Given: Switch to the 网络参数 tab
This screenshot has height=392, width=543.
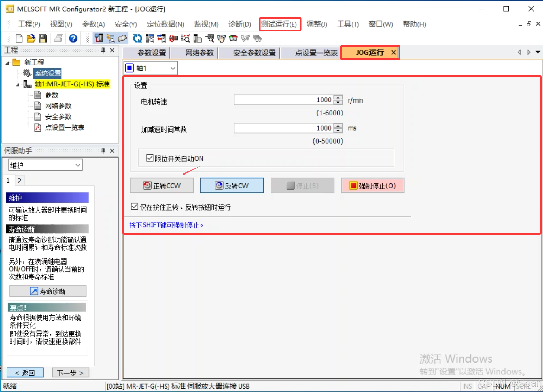Looking at the screenshot, I should click(195, 53).
